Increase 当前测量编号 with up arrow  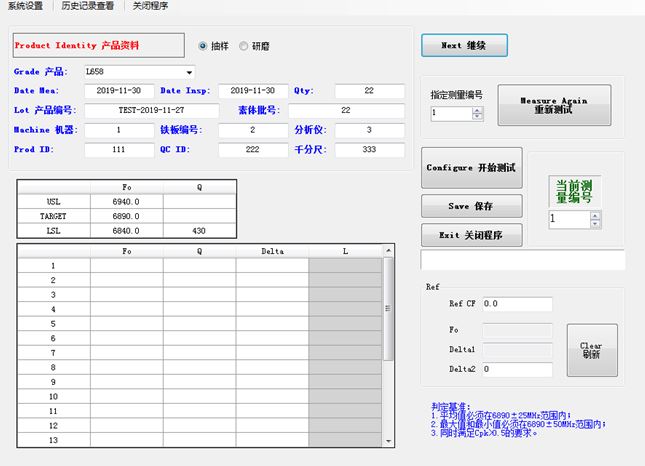tap(595, 215)
